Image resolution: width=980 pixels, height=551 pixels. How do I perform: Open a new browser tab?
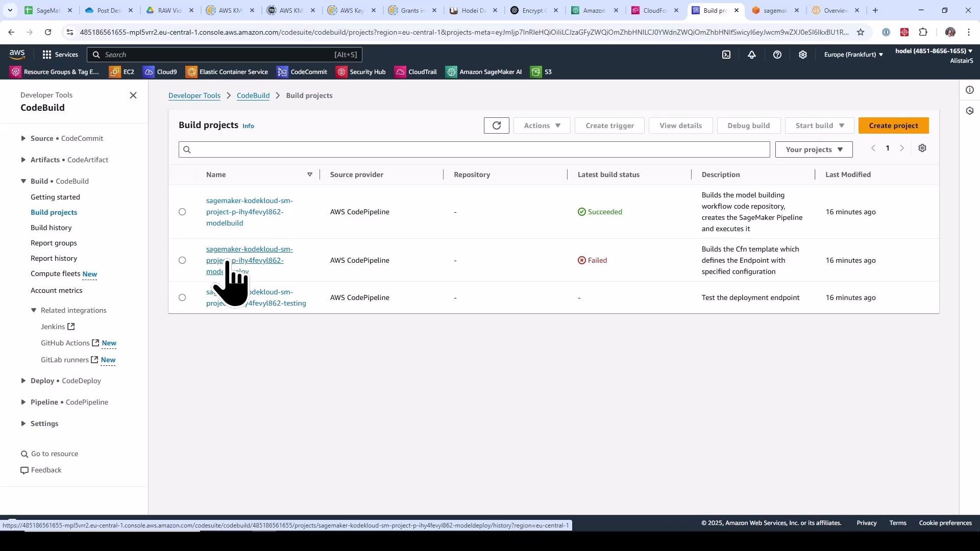point(875,10)
